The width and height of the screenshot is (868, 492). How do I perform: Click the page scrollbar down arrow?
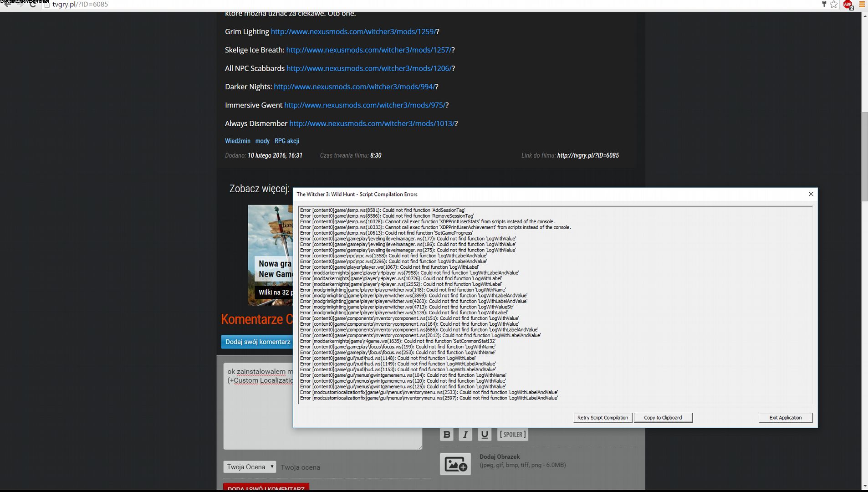click(x=864, y=487)
